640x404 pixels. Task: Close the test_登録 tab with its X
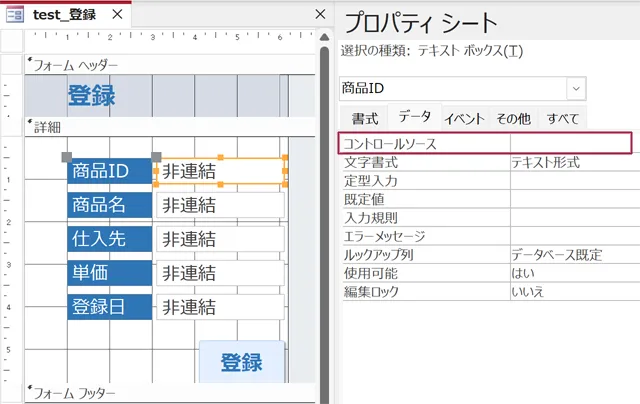[116, 15]
